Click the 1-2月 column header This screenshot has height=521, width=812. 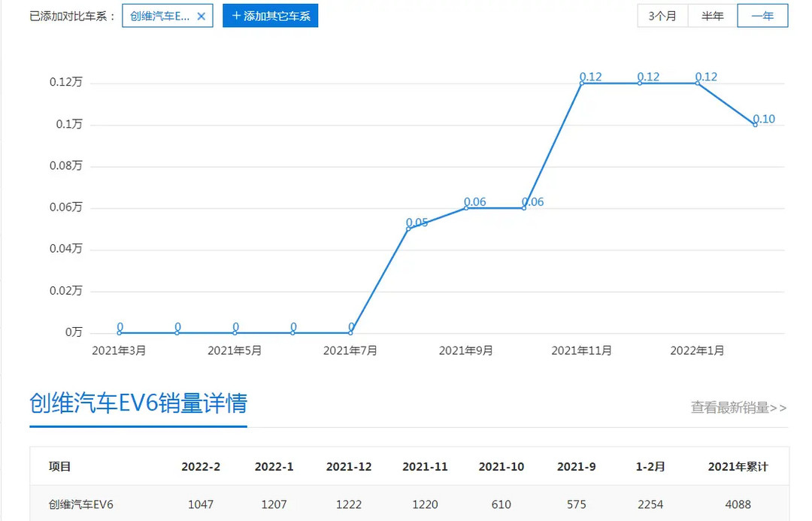coord(650,467)
